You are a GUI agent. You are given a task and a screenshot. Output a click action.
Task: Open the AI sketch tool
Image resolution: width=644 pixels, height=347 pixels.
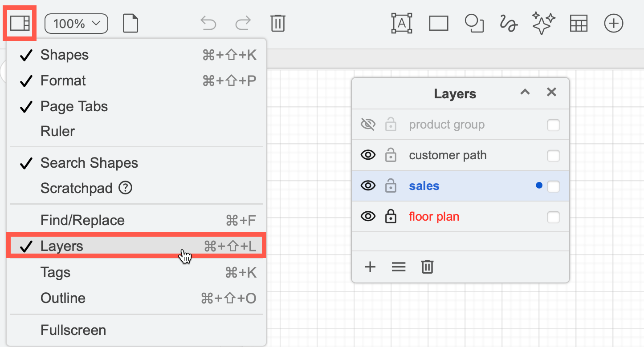pos(543,23)
